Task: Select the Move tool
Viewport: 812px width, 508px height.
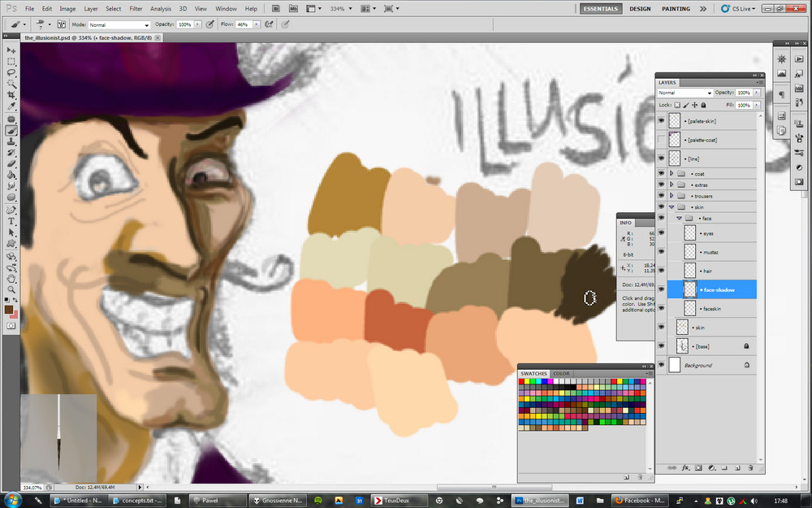Action: [12, 50]
